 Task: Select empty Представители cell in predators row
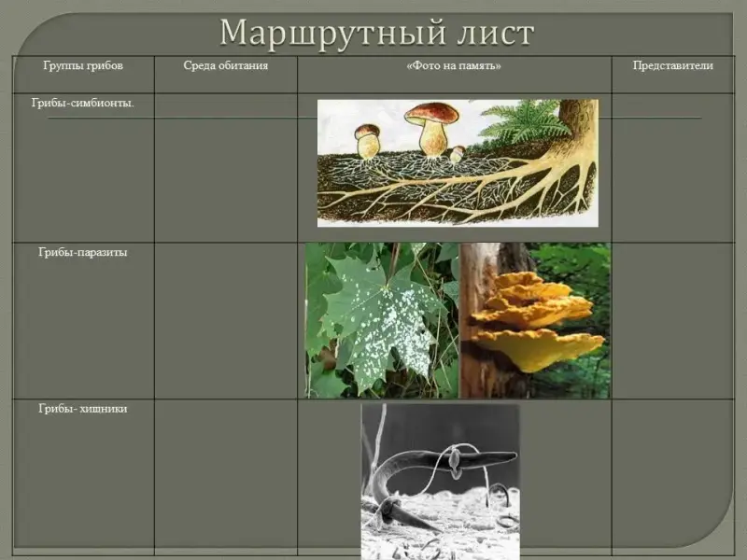pos(672,476)
